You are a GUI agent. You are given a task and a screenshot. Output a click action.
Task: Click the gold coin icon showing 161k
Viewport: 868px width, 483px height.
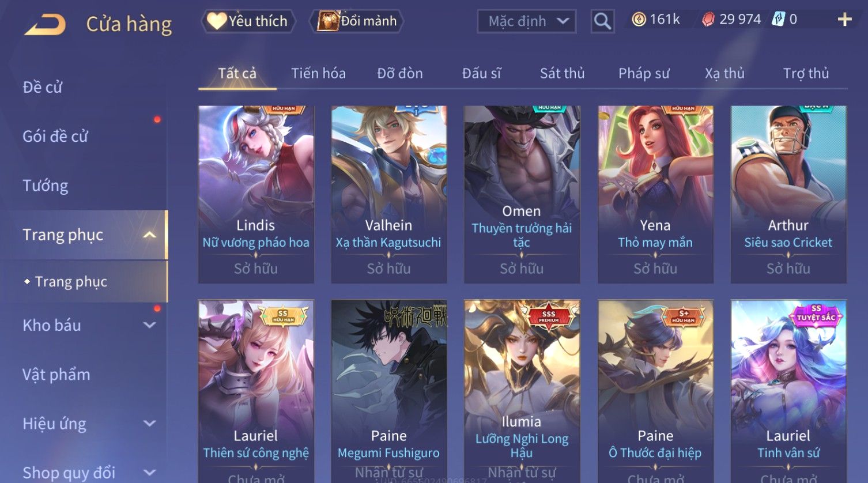[639, 20]
